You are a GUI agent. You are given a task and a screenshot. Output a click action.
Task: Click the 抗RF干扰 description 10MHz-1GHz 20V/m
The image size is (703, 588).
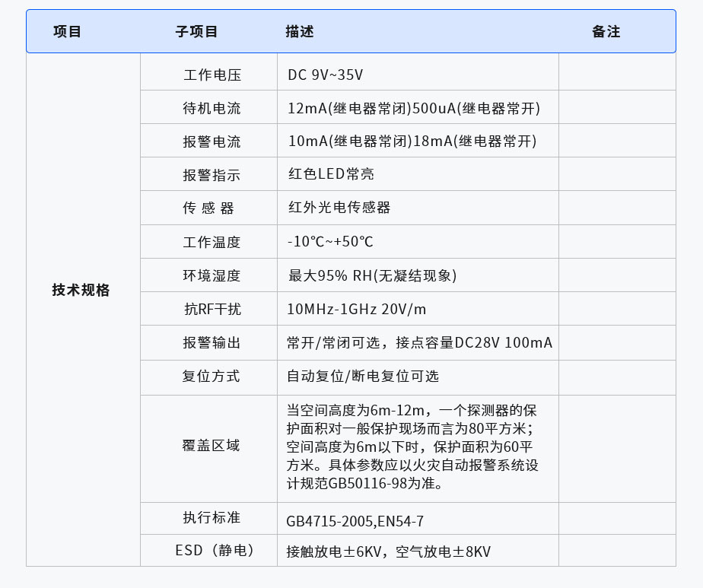coord(356,308)
